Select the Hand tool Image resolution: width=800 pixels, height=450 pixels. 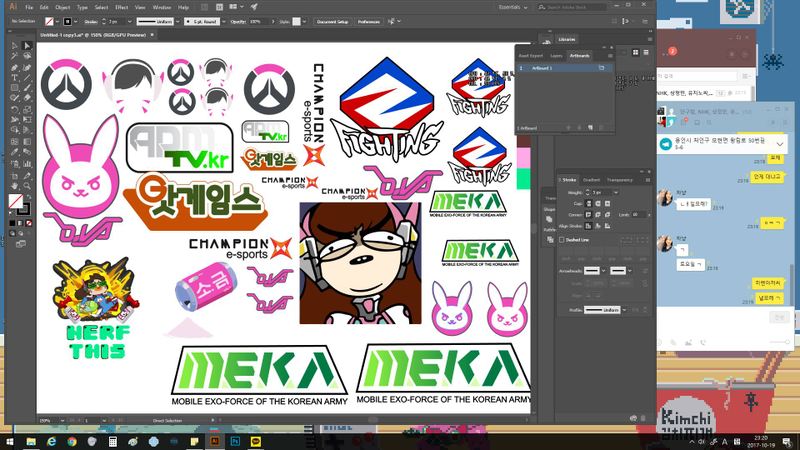(14, 186)
